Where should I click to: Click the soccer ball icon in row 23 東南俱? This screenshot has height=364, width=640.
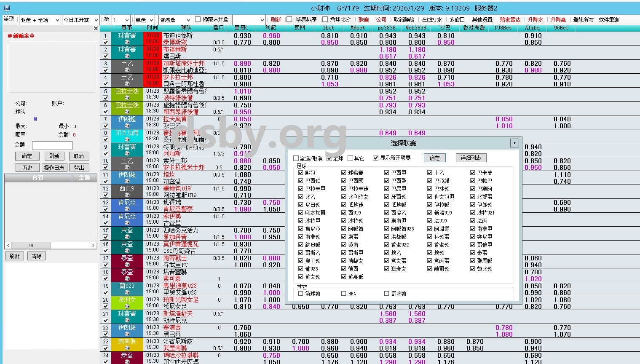(x=127, y=348)
